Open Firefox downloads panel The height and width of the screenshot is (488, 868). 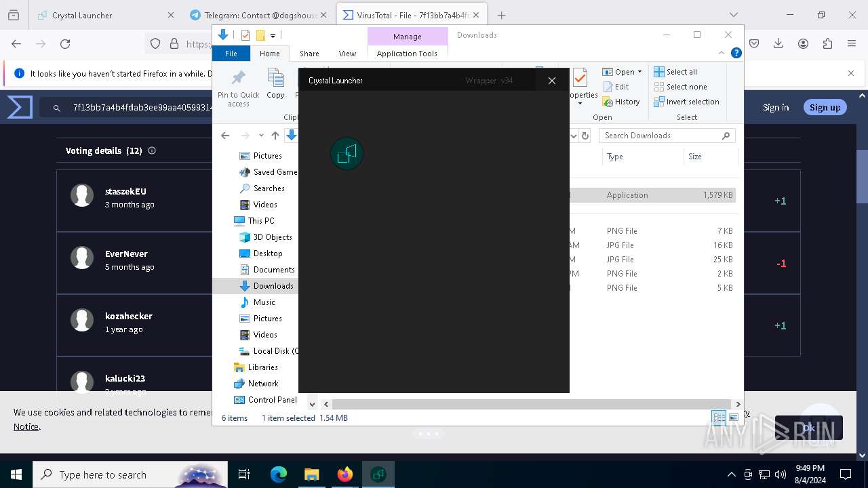pos(778,44)
